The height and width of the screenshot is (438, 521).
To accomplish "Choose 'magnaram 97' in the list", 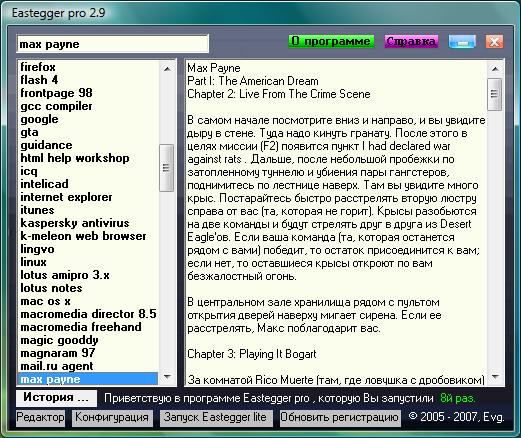I will pyautogui.click(x=88, y=353).
